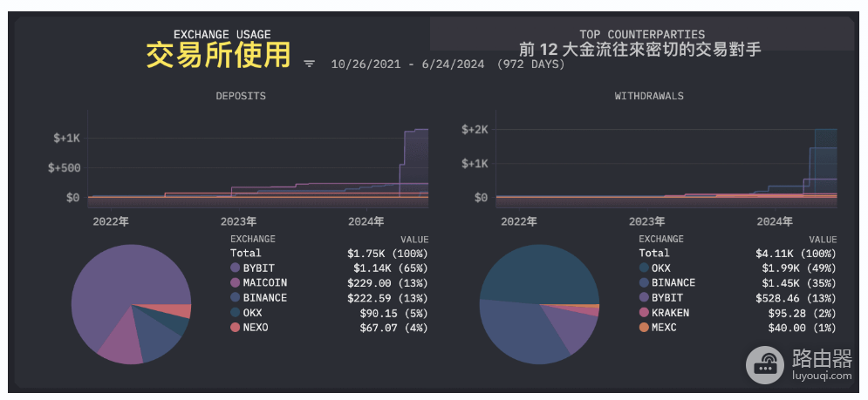This screenshot has height=400, width=868.
Task: Click the OKX slice of withdrawals pie
Action: [540, 274]
